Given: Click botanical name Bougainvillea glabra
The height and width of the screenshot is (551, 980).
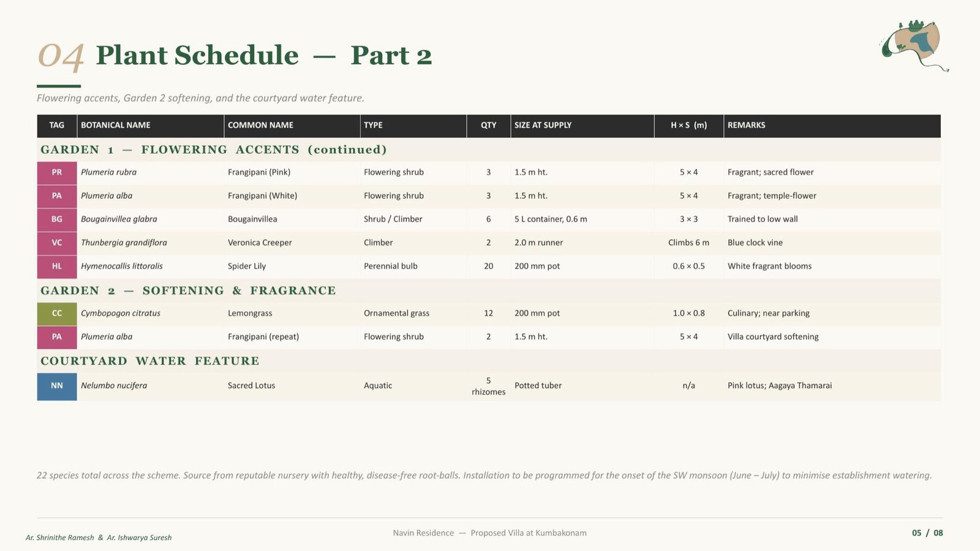Looking at the screenshot, I should [119, 219].
